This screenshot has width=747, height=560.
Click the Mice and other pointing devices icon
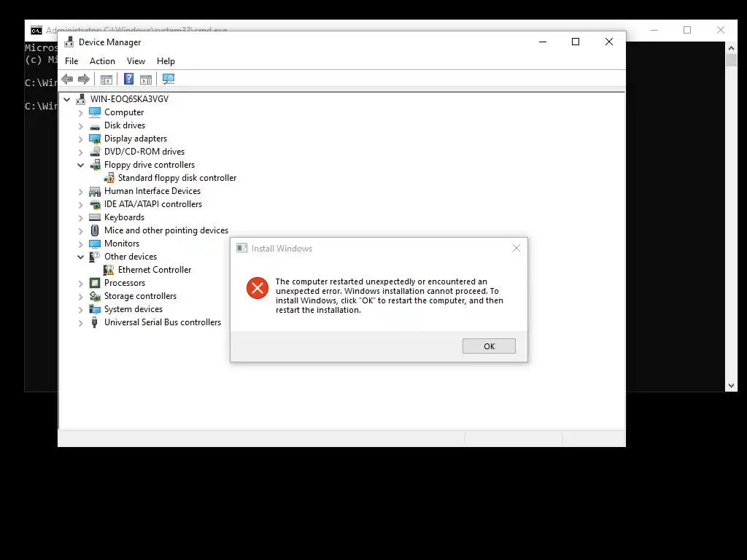coord(95,230)
